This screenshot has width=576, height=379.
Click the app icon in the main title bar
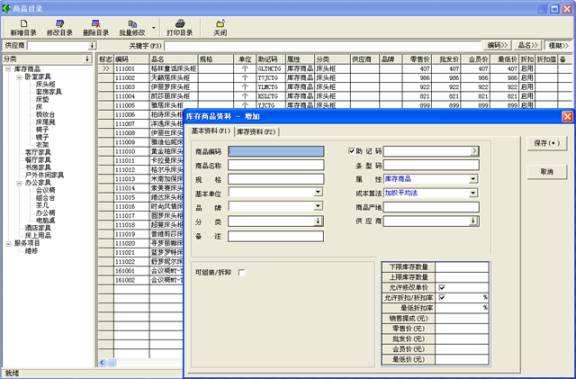[x=6, y=8]
